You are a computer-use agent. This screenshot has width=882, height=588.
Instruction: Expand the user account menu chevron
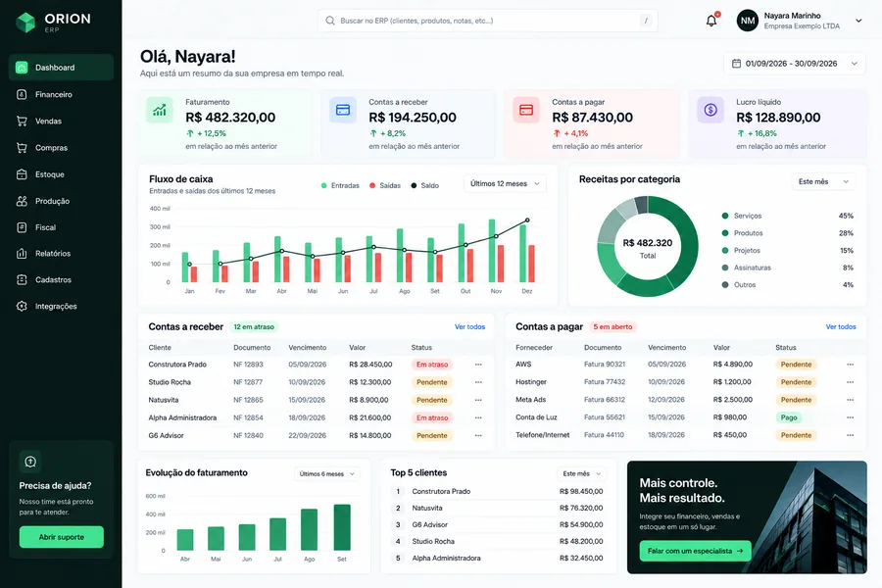coord(858,21)
